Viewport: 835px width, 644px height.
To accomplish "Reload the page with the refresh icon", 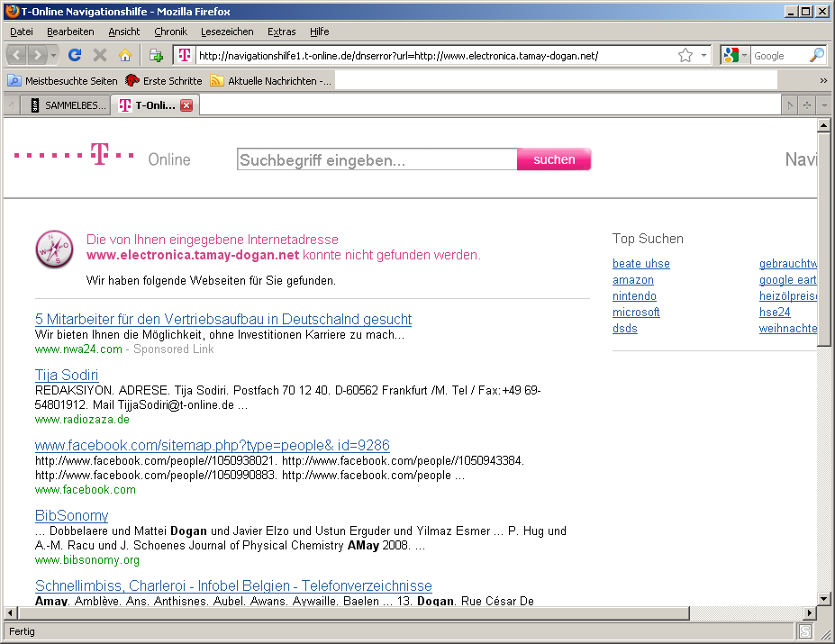I will click(75, 55).
